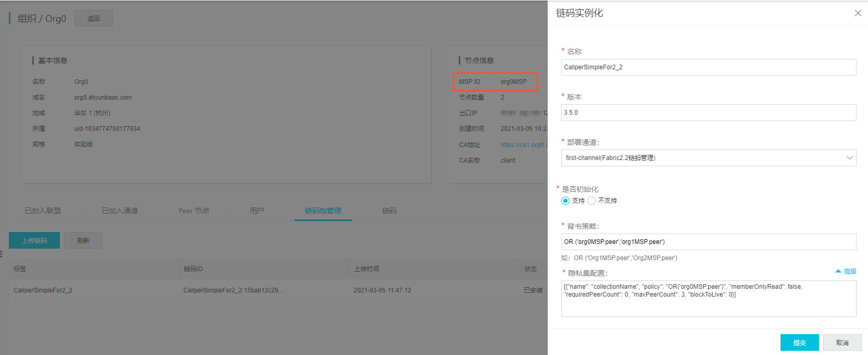Click the 名称 input field
Viewport: 868px width, 355px height.
pos(709,67)
